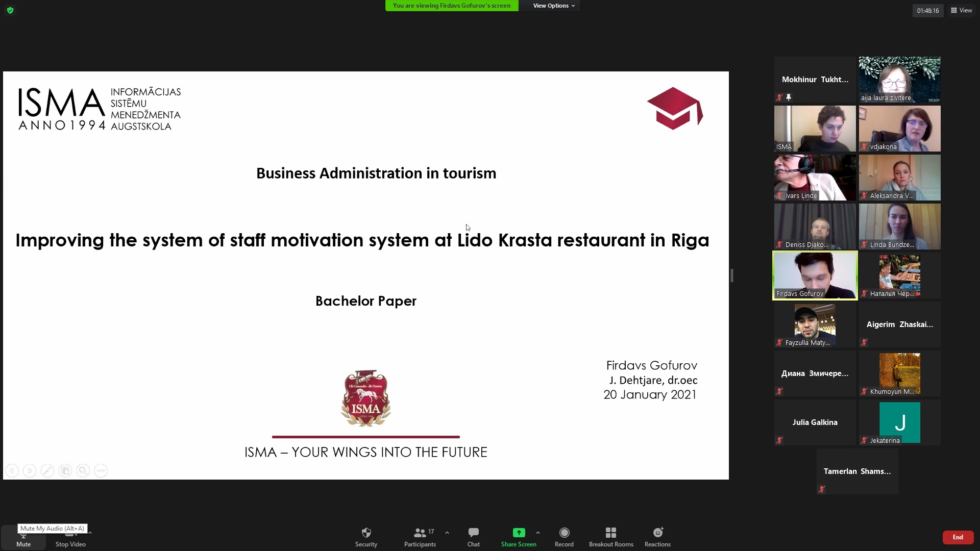Viewport: 980px width, 551px height.
Task: Expand video options arrow beside Stop Video
Action: pos(90,532)
